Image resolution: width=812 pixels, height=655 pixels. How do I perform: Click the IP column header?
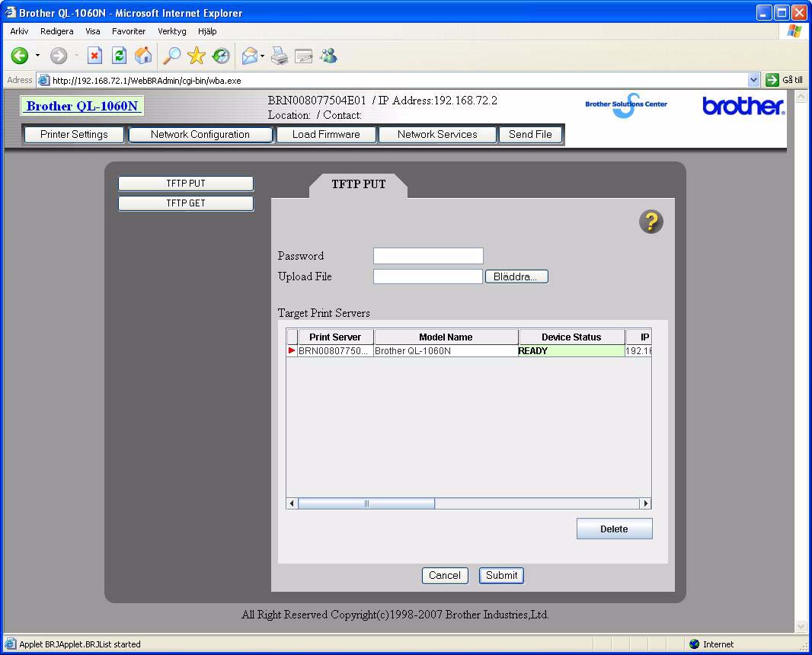tap(638, 337)
